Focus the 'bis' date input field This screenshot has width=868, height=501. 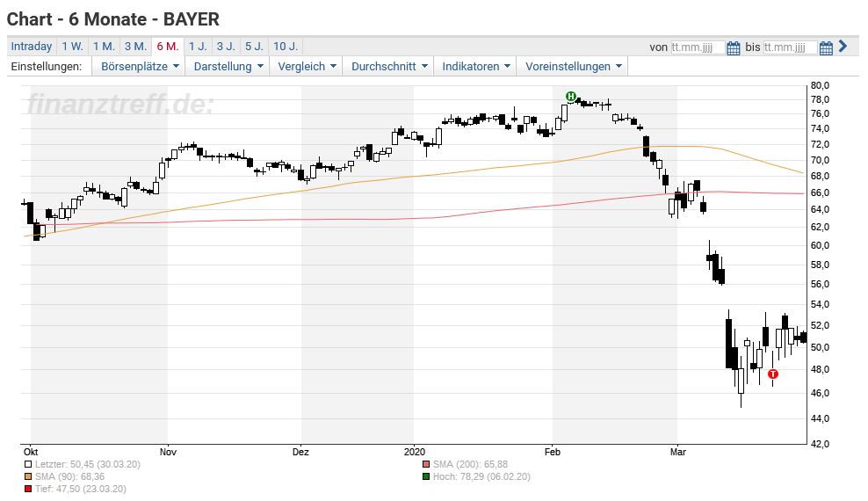tap(790, 47)
